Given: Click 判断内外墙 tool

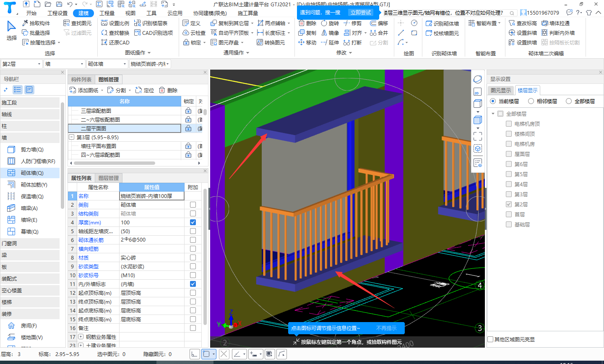Looking at the screenshot, I should point(558,33).
